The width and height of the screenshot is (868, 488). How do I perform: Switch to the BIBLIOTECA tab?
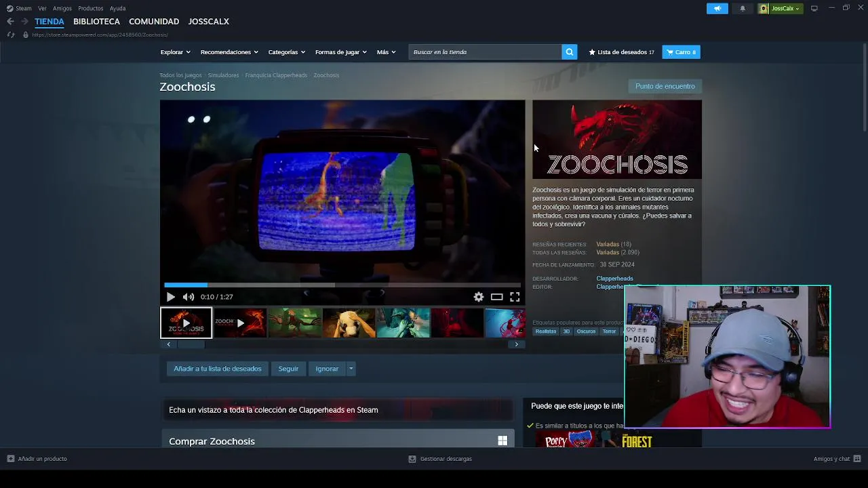coord(96,22)
